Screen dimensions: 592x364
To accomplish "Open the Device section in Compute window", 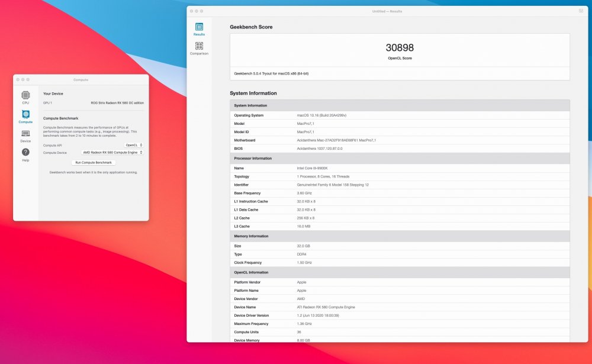I will (25, 136).
